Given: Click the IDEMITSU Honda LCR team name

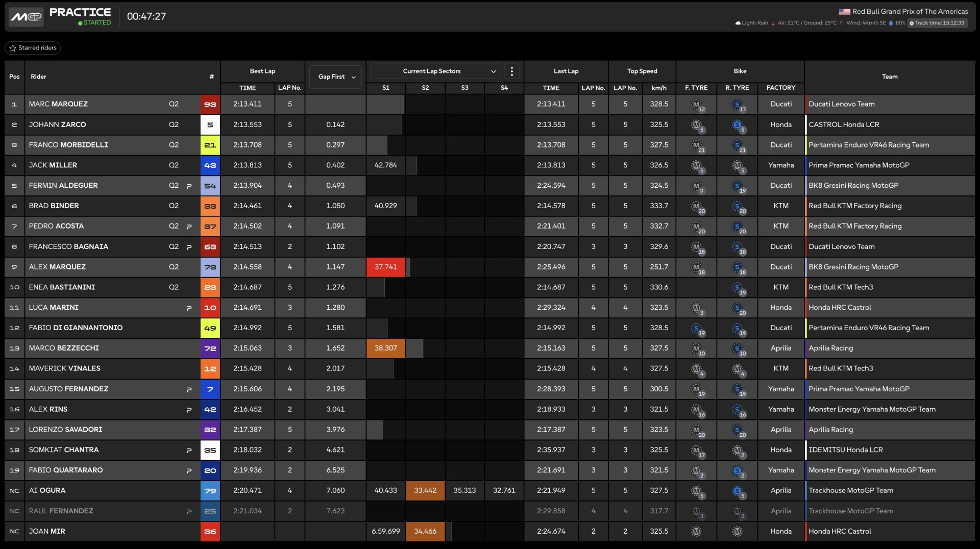Looking at the screenshot, I should (x=846, y=450).
